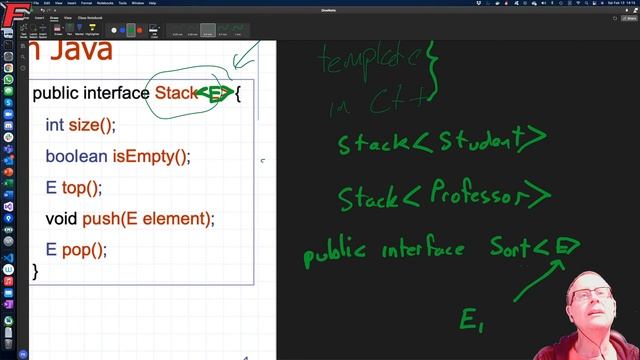The image size is (640, 360).
Task: Open Visual Studio from the dock
Action: (x=9, y=207)
